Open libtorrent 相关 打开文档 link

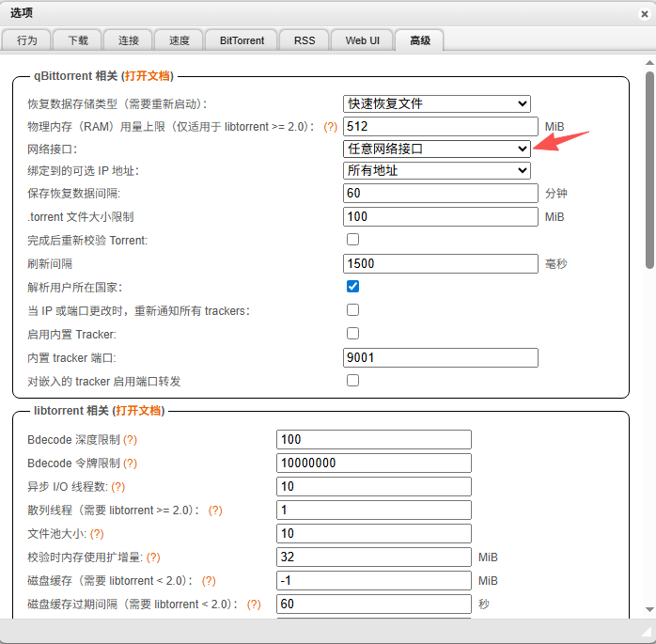point(137,411)
